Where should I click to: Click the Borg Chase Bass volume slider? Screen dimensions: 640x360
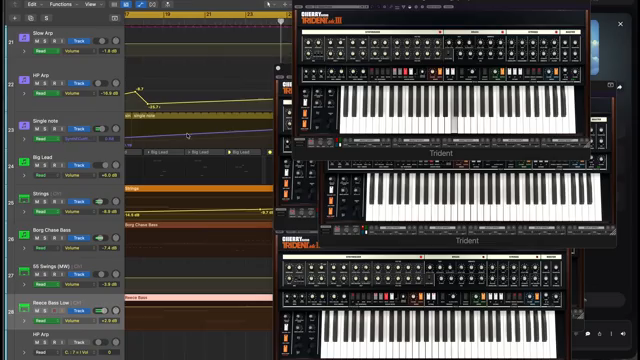point(100,238)
